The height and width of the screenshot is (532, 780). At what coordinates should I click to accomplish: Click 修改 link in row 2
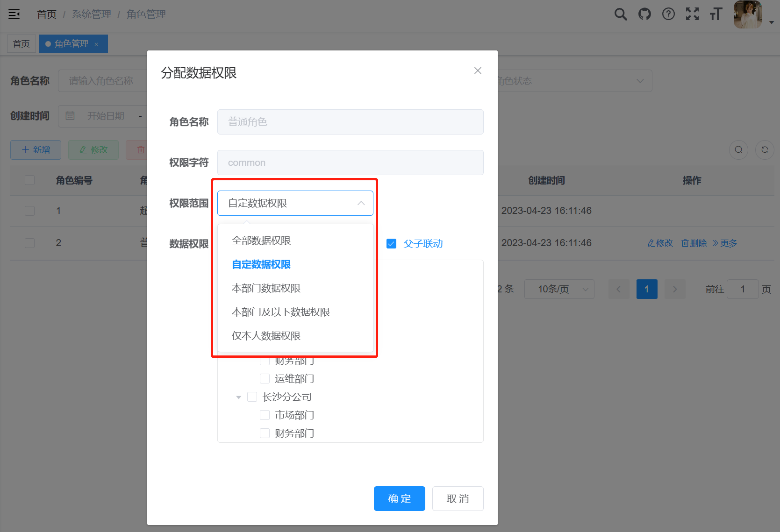(660, 243)
